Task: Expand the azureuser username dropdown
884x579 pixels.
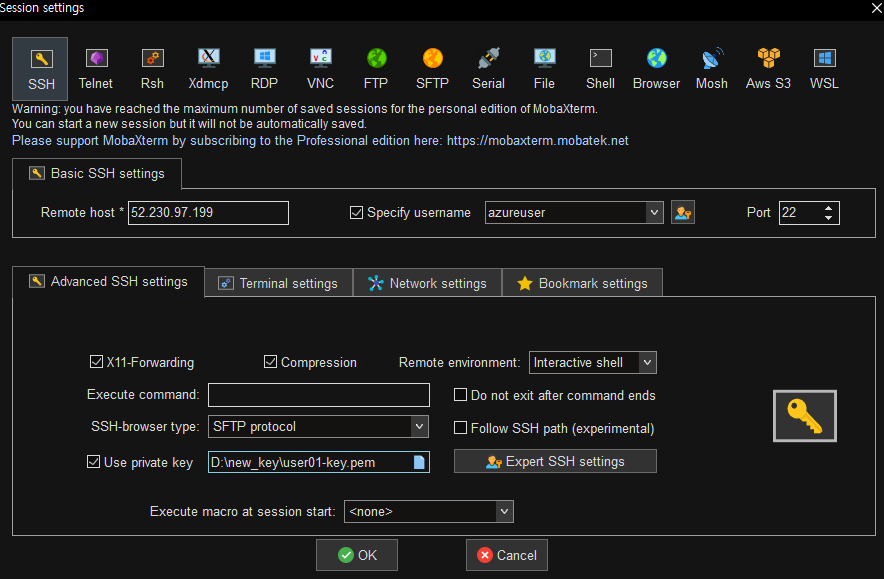Action: 654,213
